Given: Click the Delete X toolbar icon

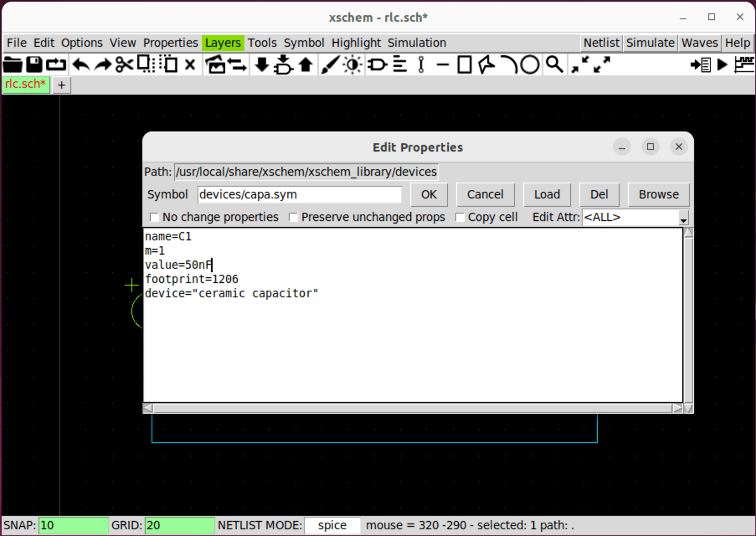Looking at the screenshot, I should coord(190,65).
